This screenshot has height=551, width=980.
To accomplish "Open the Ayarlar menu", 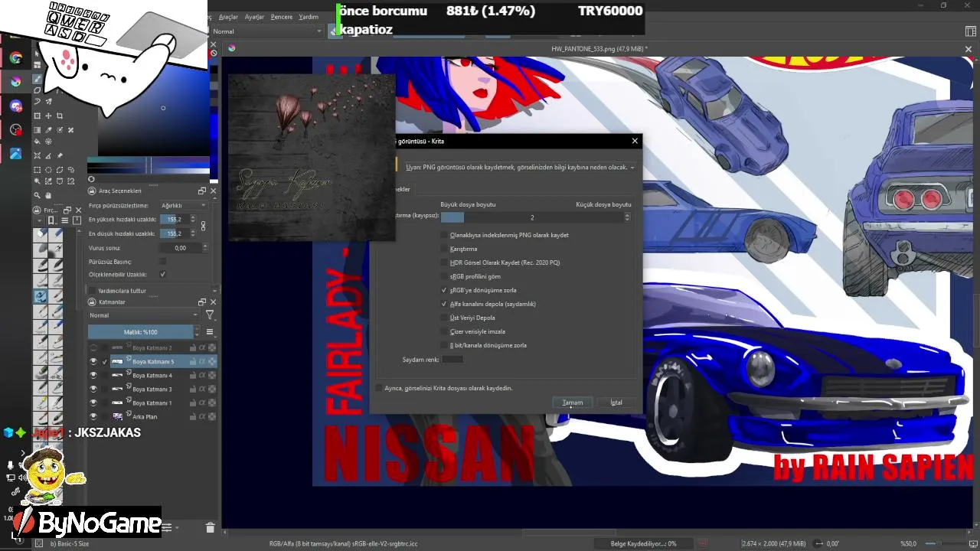I will (254, 17).
